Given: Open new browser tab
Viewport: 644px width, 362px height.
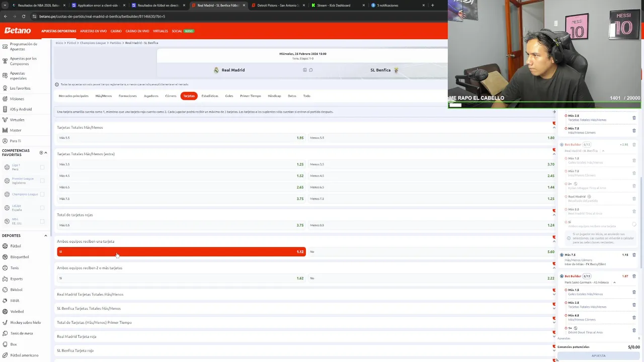Looking at the screenshot, I should point(432,5).
